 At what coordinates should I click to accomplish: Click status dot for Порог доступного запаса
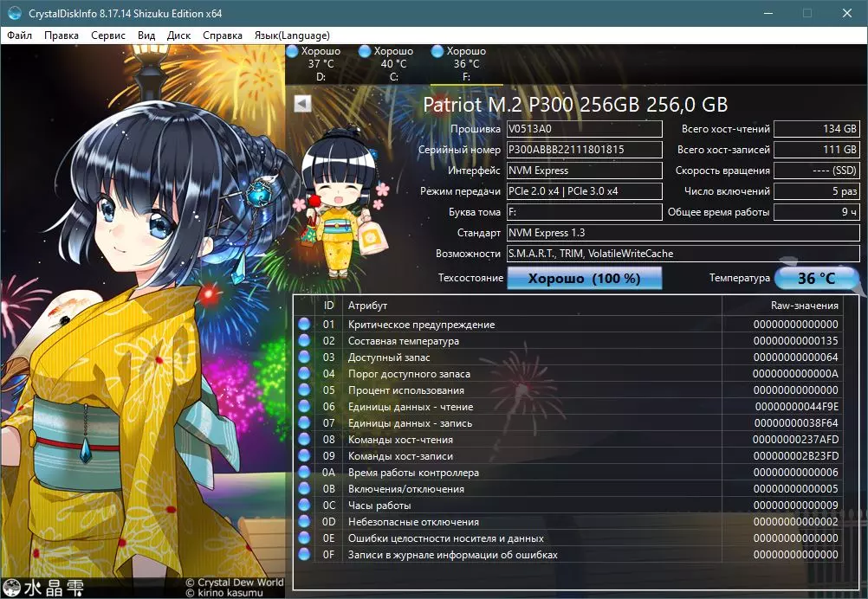pos(304,373)
